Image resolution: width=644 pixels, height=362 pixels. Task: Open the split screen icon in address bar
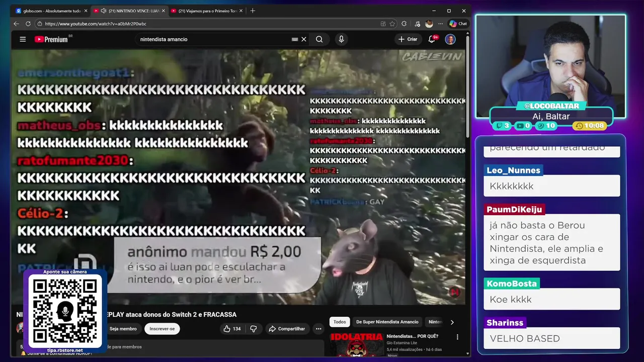(383, 24)
